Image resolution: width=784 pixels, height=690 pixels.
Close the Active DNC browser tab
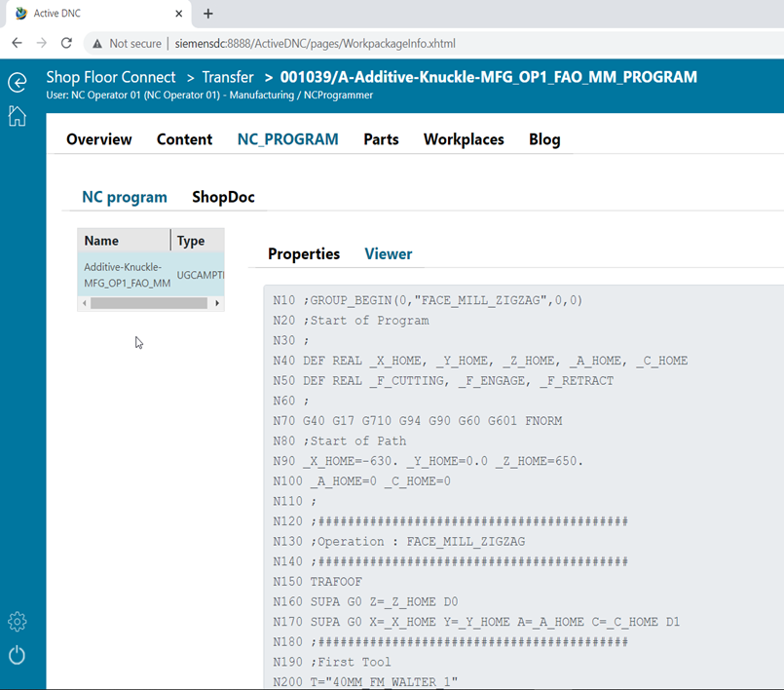[x=178, y=14]
